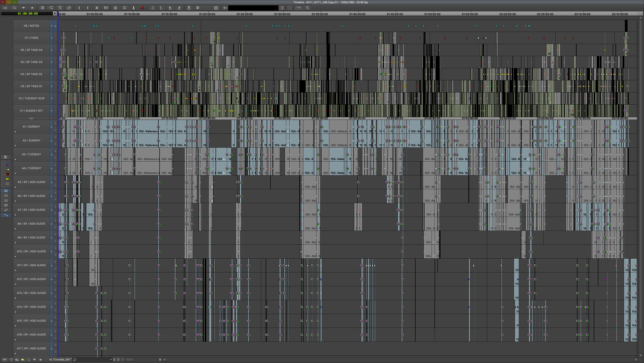Click the 01:30:00:00 mark on timecode ruler
Viewport: 644px width, 363px height.
click(282, 14)
